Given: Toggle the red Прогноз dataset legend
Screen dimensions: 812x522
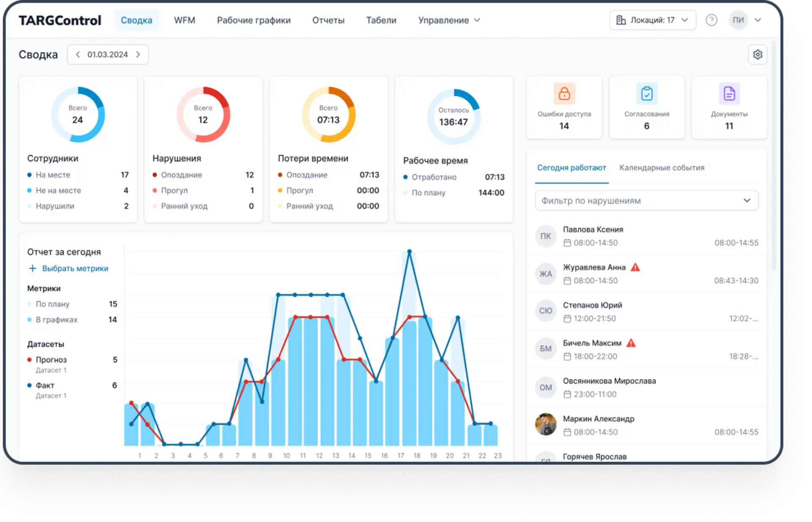Looking at the screenshot, I should point(51,360).
